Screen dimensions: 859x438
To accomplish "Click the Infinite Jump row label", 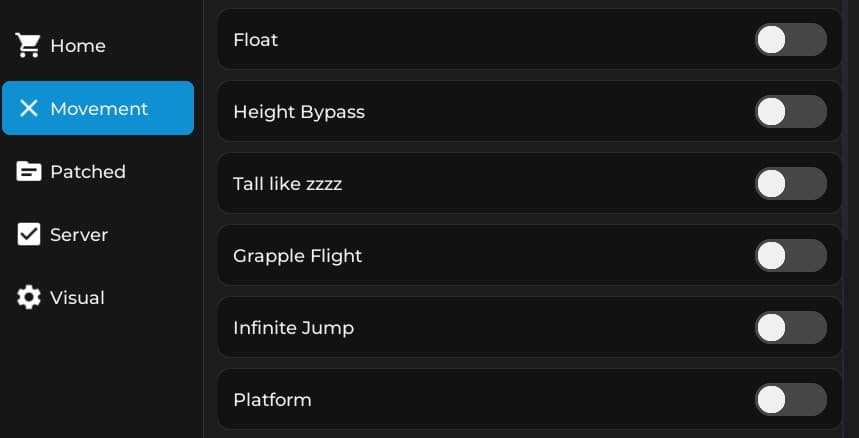I will click(x=293, y=328).
